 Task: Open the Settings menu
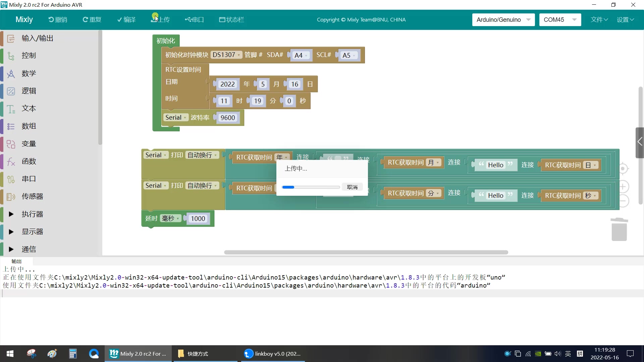click(625, 19)
